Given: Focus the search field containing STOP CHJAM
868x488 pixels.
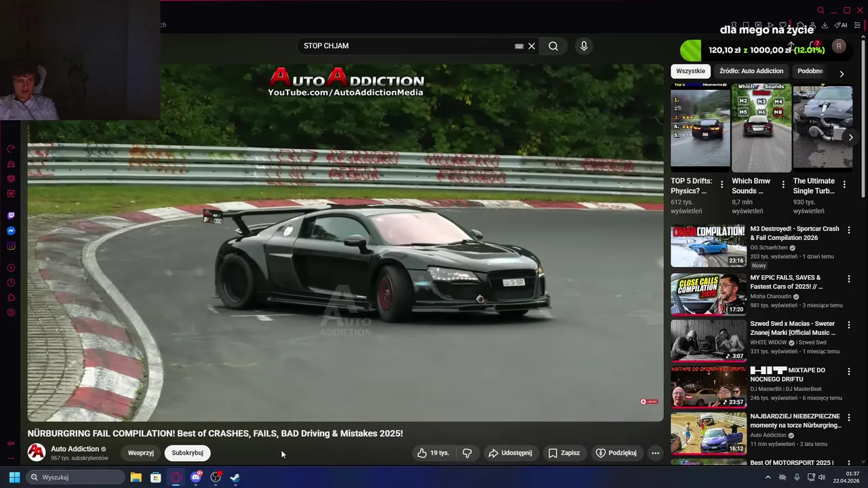Looking at the screenshot, I should (x=407, y=46).
